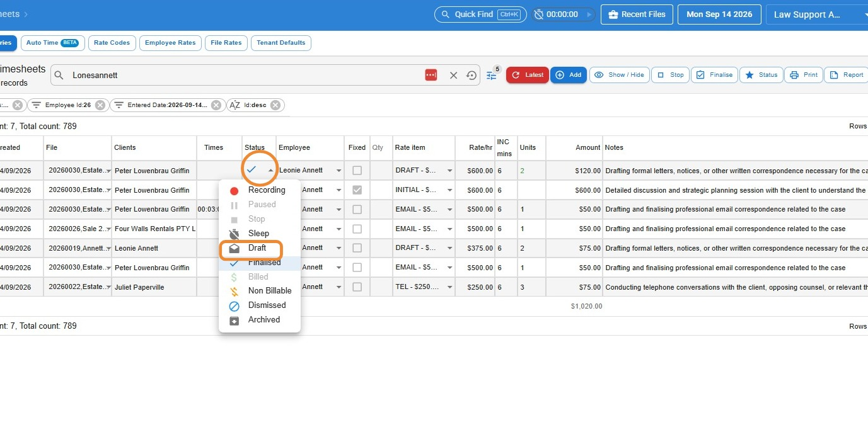Tick Fixed checkbox in Four Walls Rentals row
Image resolution: width=868 pixels, height=432 pixels.
(357, 229)
